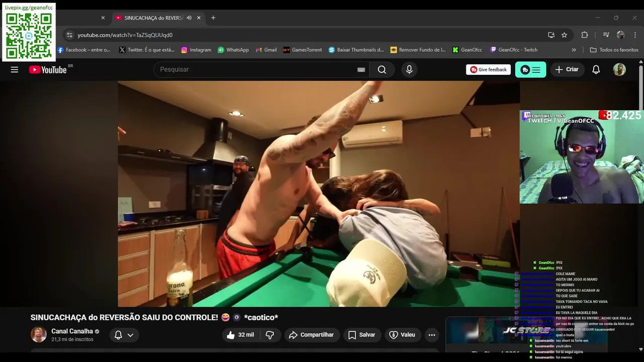Click the video player to pause
644x362 pixels.
pyautogui.click(x=318, y=194)
